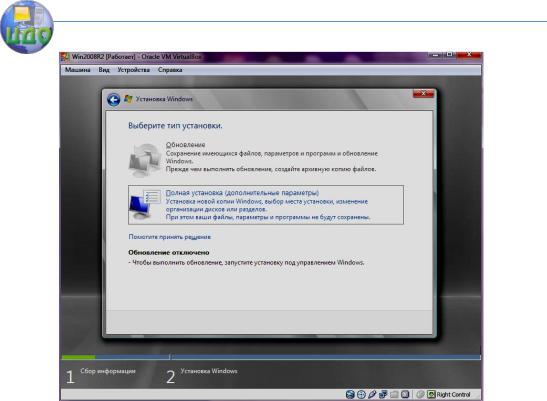
Task: Click the USB devices icon in VirtualBox status bar
Action: pos(372,394)
